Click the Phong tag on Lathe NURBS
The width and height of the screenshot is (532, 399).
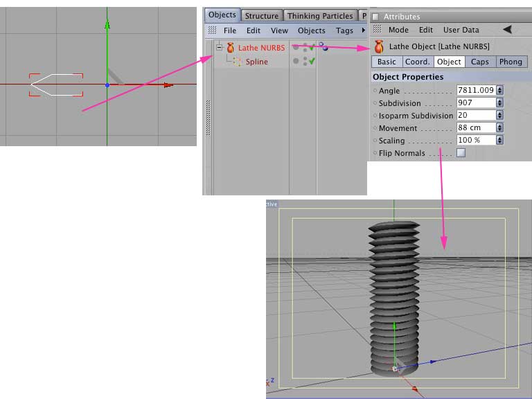323,46
